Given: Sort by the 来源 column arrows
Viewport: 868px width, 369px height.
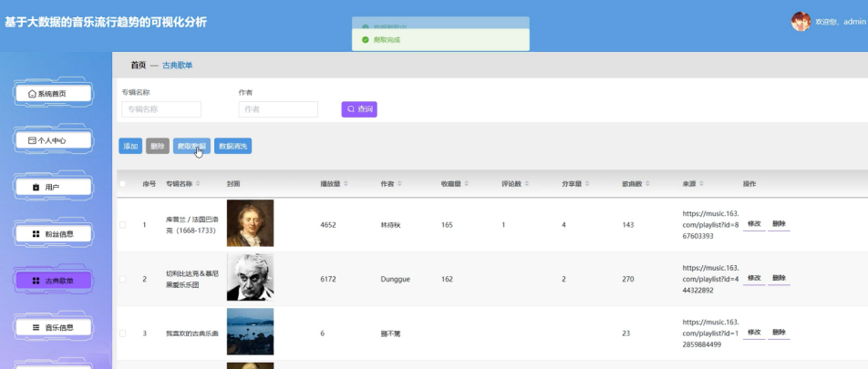Looking at the screenshot, I should click(x=701, y=184).
